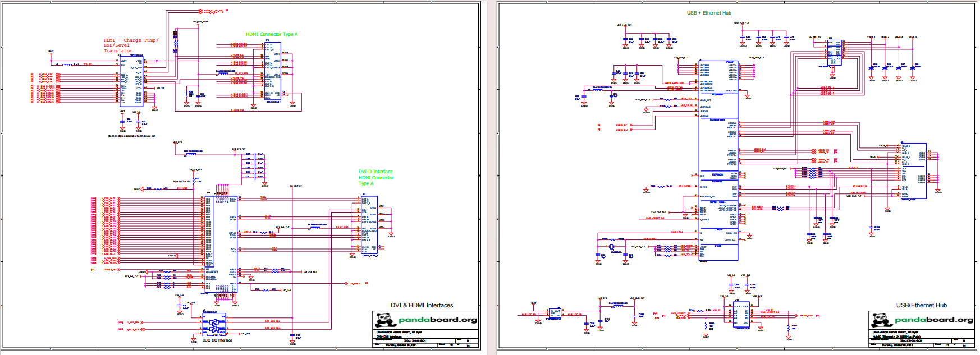This screenshot has width=980, height=355.
Task: Click the 'Upstream' section label in the hub IC
Action: point(718,95)
